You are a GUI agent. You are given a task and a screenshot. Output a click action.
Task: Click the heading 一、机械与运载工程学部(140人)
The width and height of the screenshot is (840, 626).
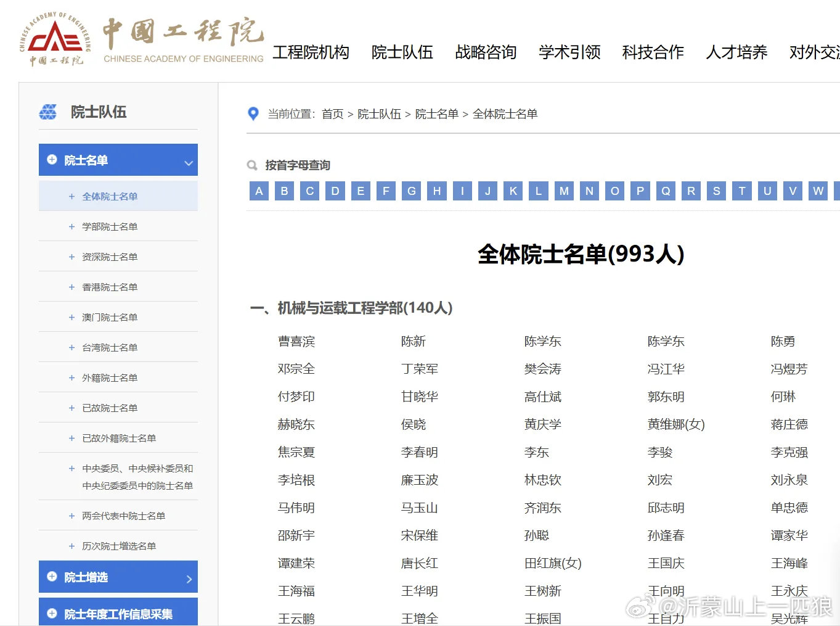pos(351,308)
